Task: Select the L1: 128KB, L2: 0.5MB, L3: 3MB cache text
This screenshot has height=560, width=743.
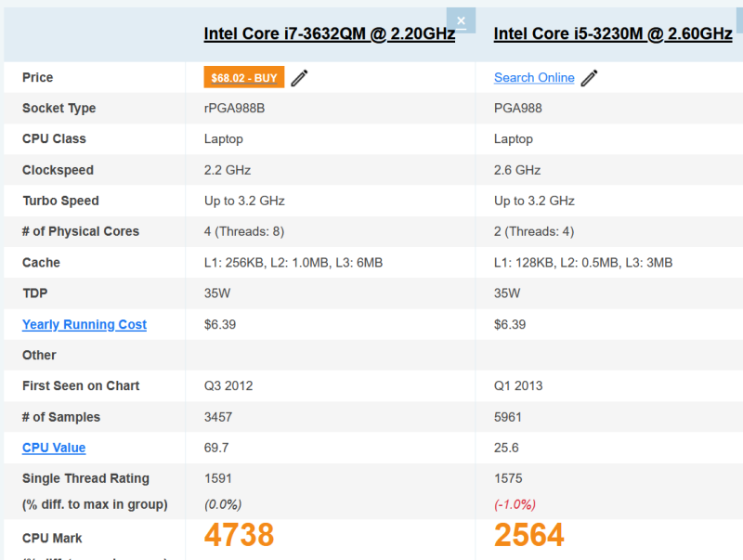Action: pos(583,263)
